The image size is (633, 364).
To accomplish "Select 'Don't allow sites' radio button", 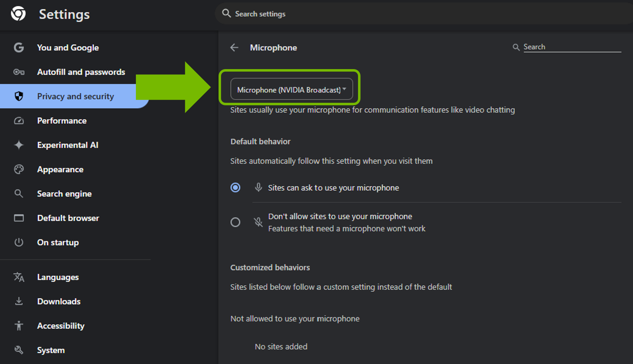I will coord(235,222).
